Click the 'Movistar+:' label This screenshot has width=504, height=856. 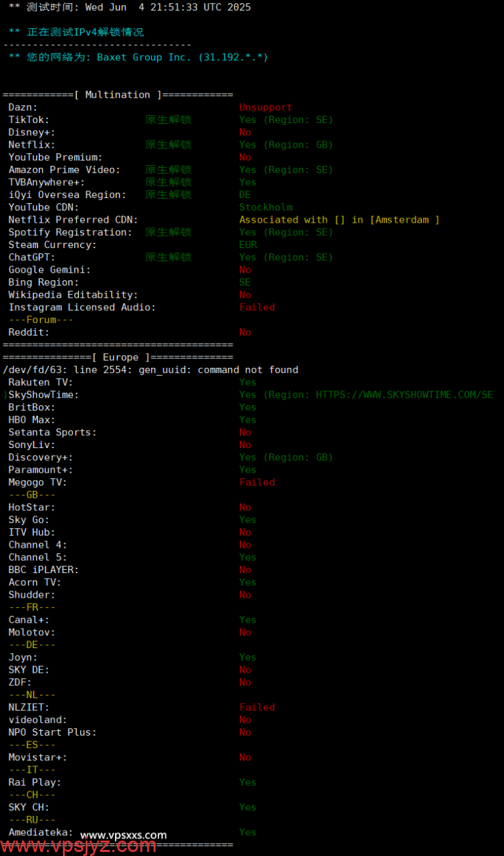[x=38, y=757]
